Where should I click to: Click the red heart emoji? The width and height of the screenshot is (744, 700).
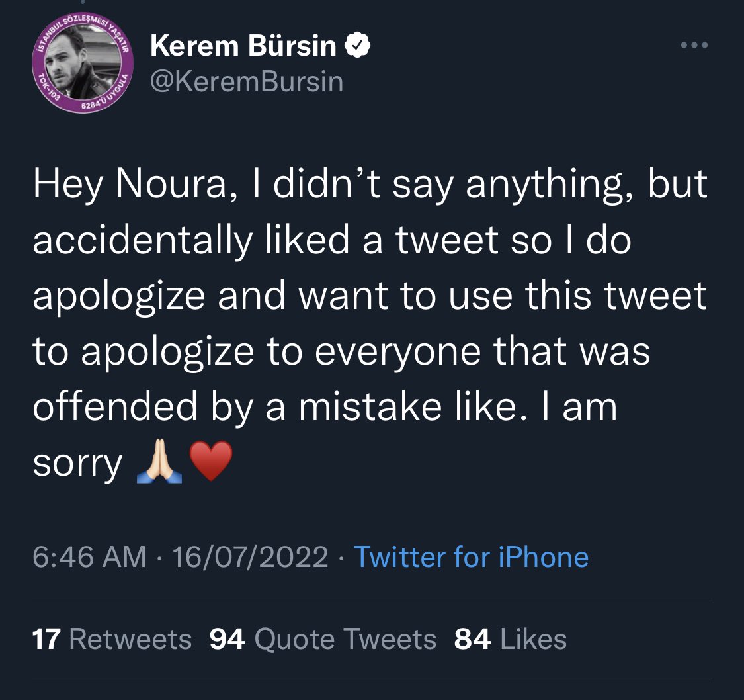pos(211,462)
